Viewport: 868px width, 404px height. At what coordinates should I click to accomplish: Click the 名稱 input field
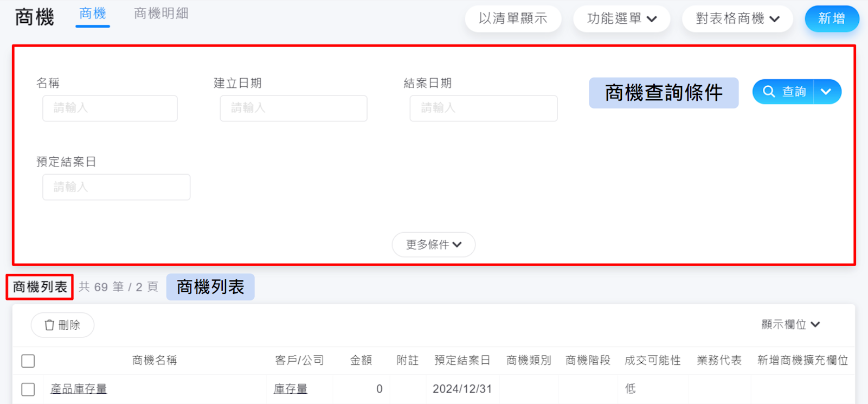110,108
